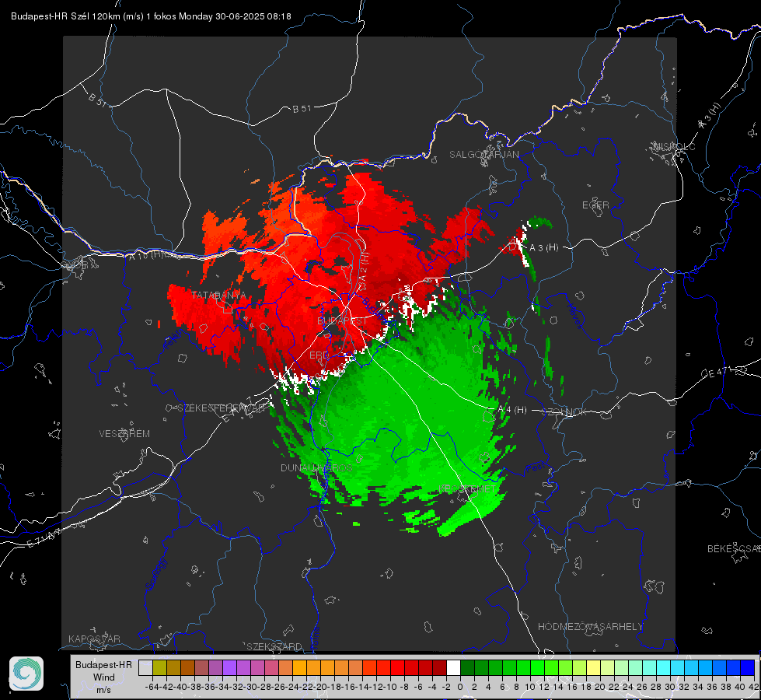This screenshot has height=700, width=761.
Task: Pick the olive -64 legend swatch
Action: coord(159,667)
